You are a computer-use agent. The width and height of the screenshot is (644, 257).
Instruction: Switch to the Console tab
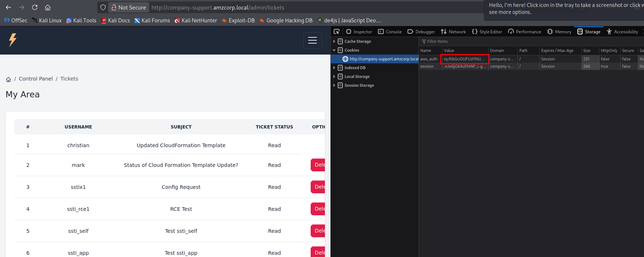pos(390,32)
